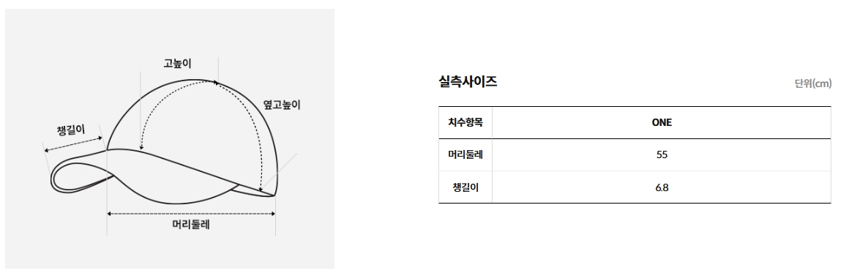This screenshot has height=276, width=868.
Task: Click the 고높이 label on the cap diagram
Action: [177, 64]
